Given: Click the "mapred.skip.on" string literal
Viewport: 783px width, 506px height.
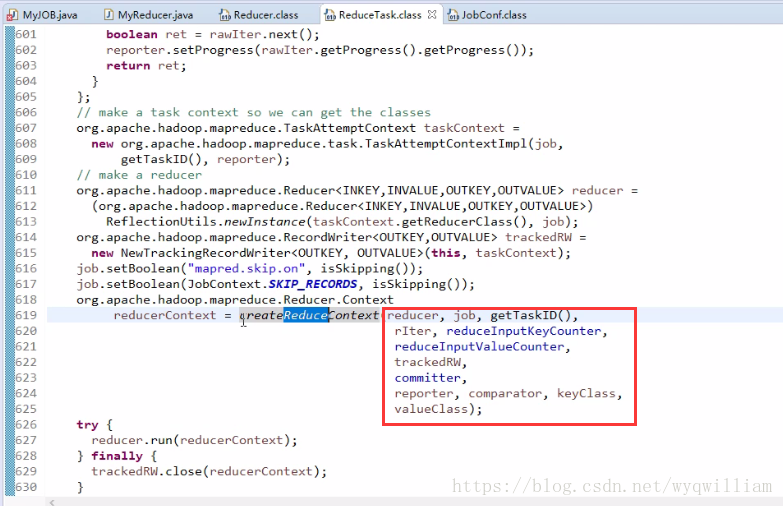Looking at the screenshot, I should (246, 269).
